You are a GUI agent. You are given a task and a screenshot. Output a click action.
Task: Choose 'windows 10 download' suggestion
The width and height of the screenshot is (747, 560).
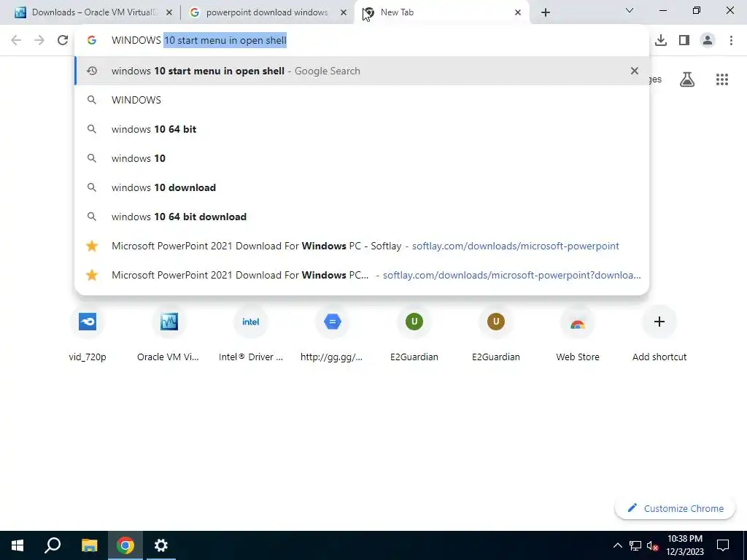(x=362, y=187)
